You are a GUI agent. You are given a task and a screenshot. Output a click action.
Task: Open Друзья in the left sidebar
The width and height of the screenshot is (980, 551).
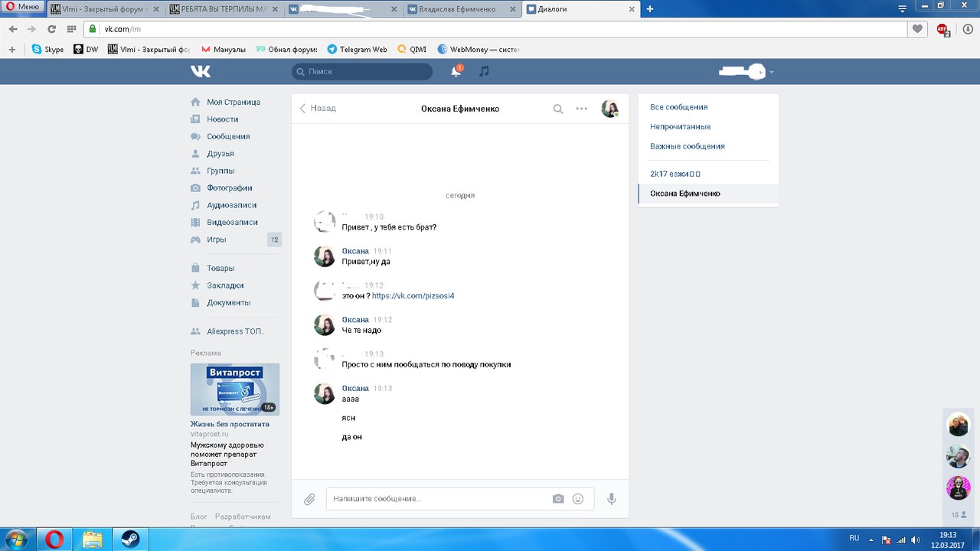[x=220, y=154]
